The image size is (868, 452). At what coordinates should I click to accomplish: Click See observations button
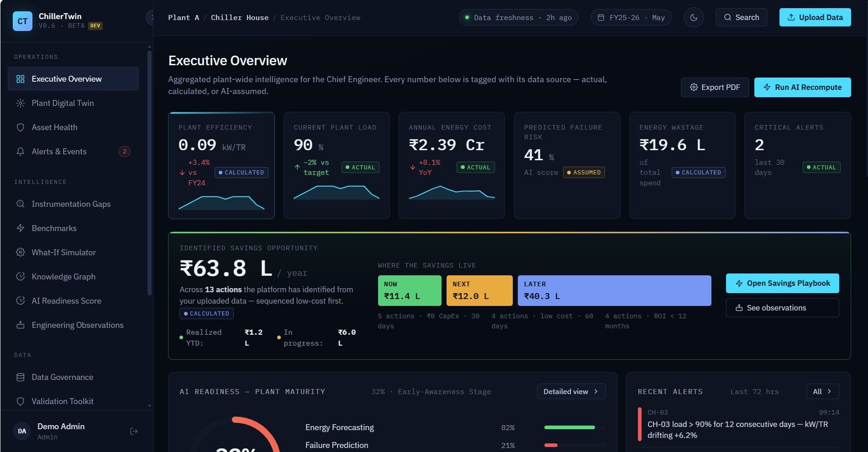click(782, 308)
